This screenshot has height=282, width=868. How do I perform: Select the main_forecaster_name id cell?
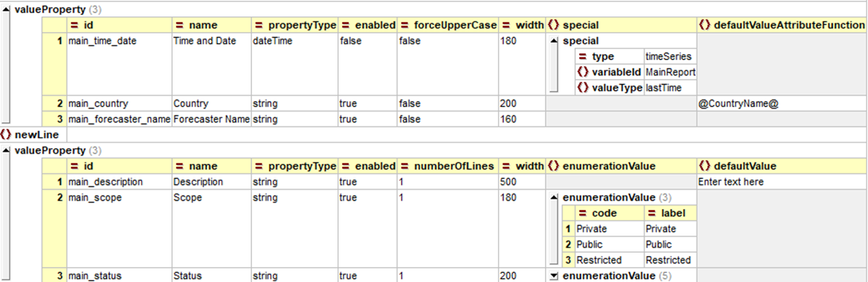pyautogui.click(x=119, y=119)
